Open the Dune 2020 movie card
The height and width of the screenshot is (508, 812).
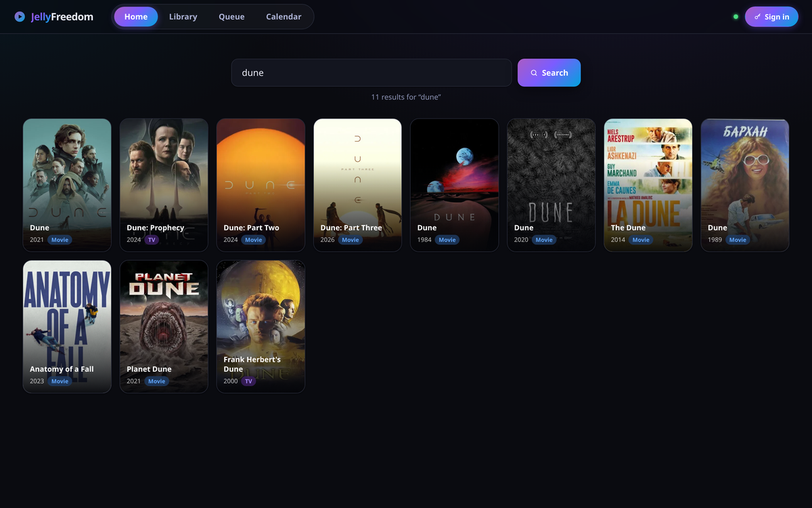(551, 185)
